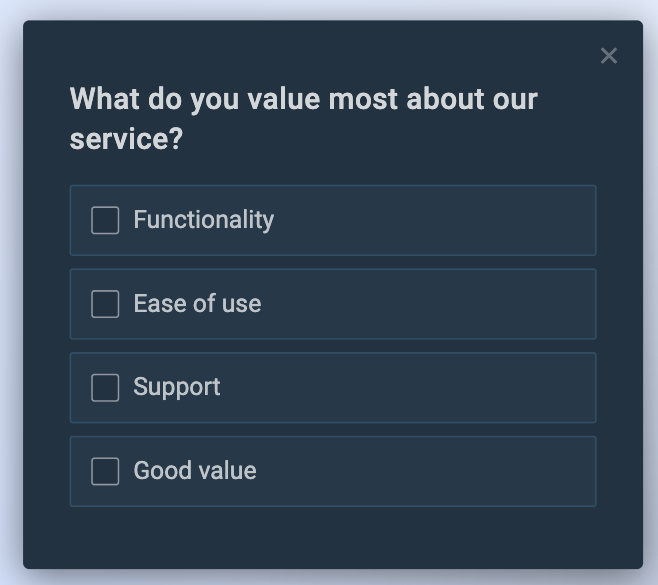Click the "Support" label text
658x585 pixels.
[x=177, y=388]
